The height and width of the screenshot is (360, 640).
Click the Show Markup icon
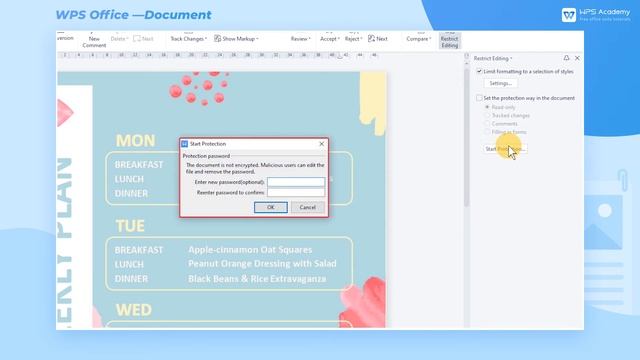click(x=218, y=38)
